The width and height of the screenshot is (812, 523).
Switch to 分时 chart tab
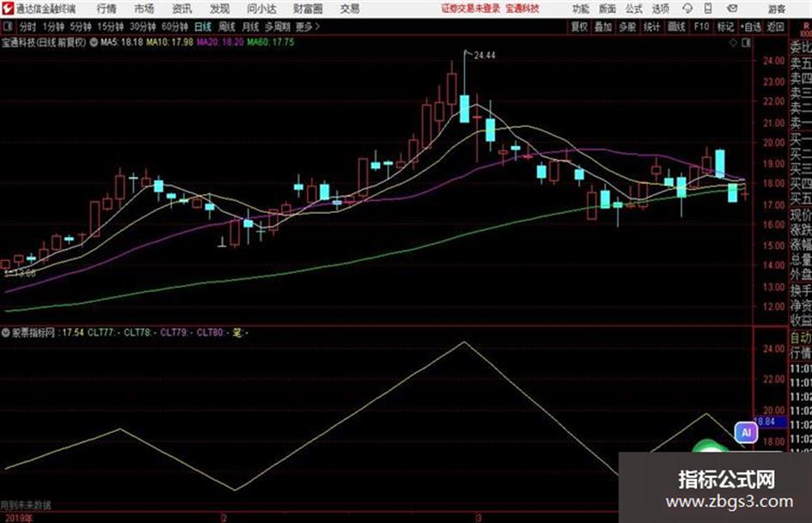[27, 27]
